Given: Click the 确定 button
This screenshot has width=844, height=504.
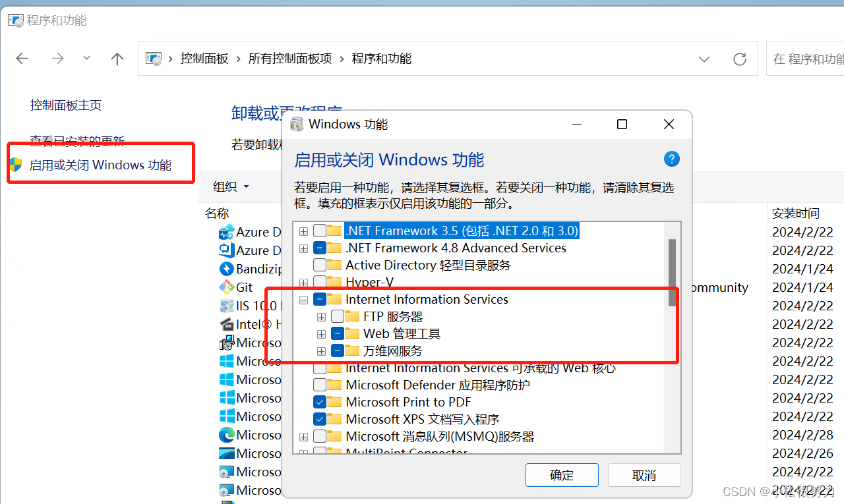Looking at the screenshot, I should [x=562, y=475].
